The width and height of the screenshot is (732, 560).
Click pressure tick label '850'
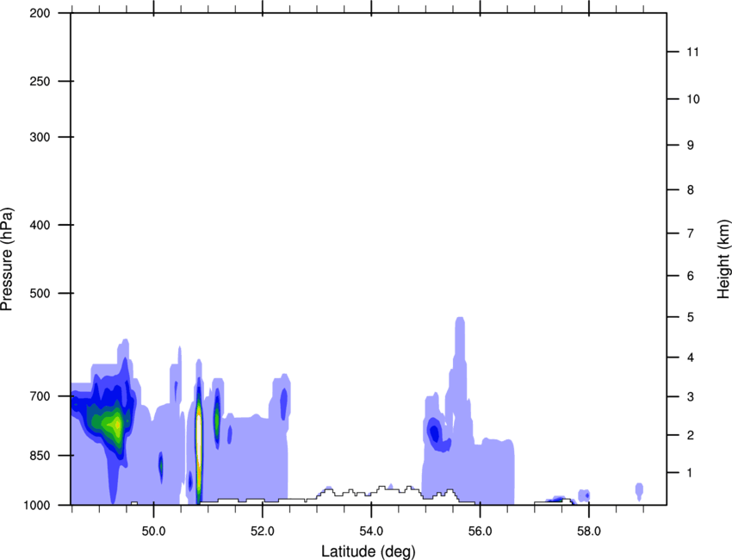40,456
